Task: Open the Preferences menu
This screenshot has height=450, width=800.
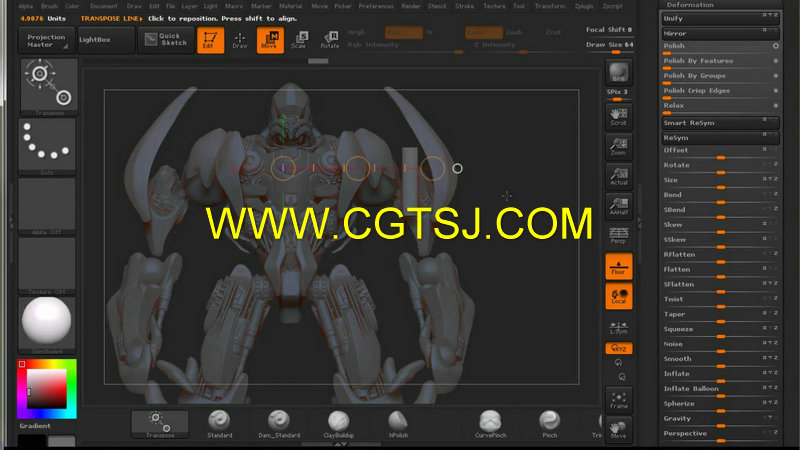Action: pos(376,6)
